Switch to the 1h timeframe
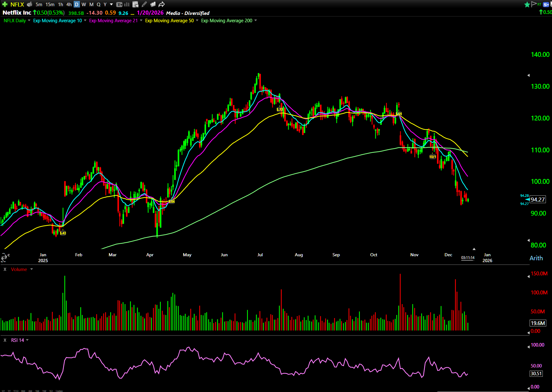This screenshot has width=552, height=392. click(x=60, y=4)
